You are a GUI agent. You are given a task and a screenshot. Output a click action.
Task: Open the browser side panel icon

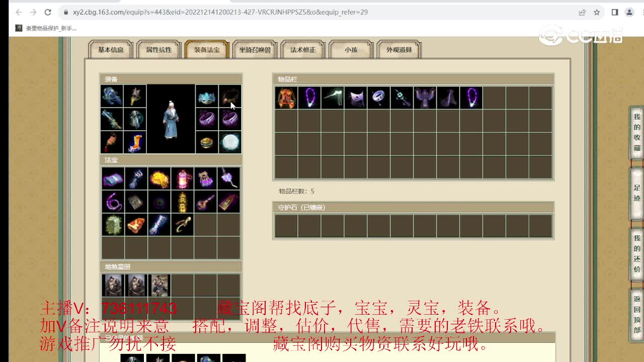[x=615, y=12]
